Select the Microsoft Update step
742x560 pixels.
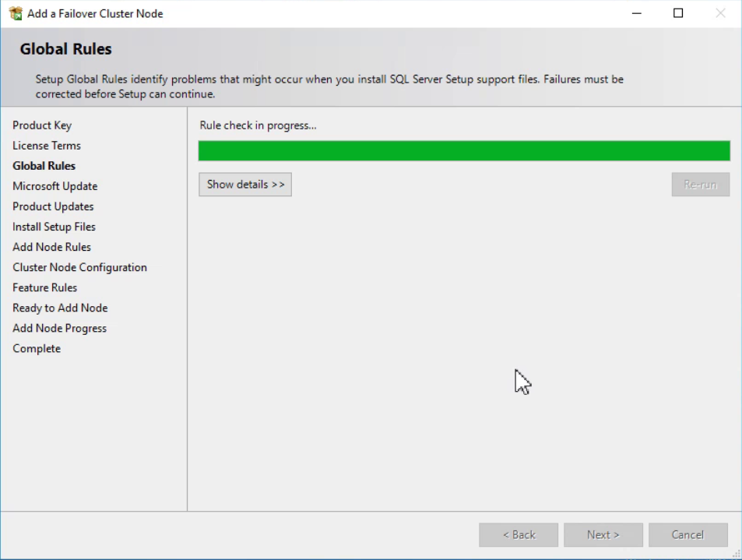click(x=55, y=186)
